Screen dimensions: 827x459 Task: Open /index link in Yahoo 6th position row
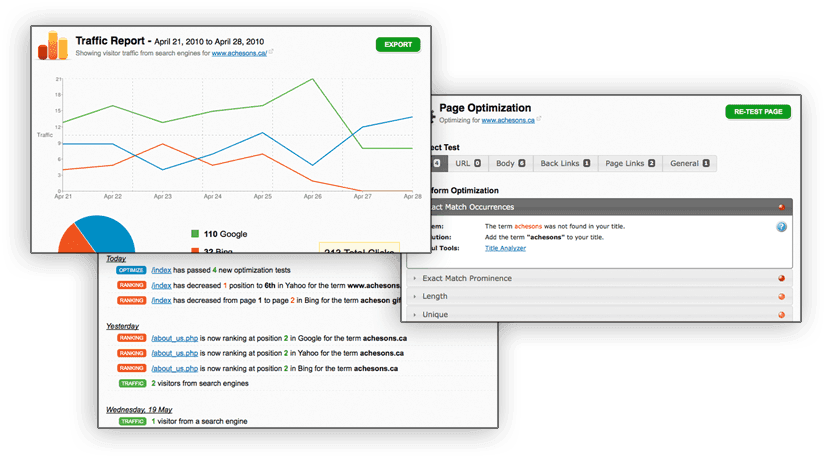(161, 285)
